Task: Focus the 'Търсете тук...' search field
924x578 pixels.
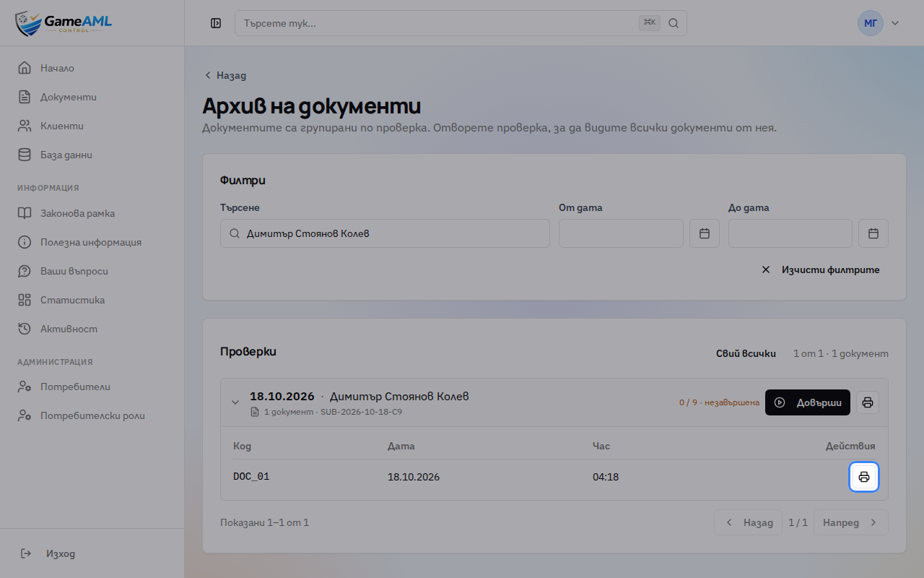Action: (461, 23)
